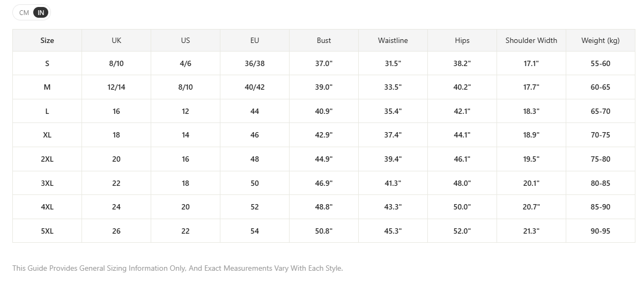Screen dimensions: 644x282
Task: Switch units to CM
Action: [24, 12]
